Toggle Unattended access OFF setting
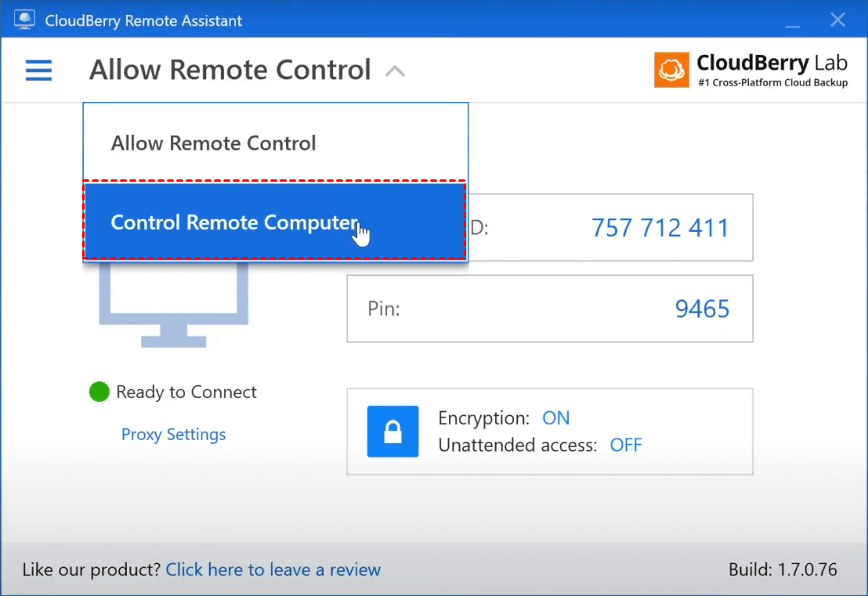Image resolution: width=868 pixels, height=596 pixels. tap(626, 446)
